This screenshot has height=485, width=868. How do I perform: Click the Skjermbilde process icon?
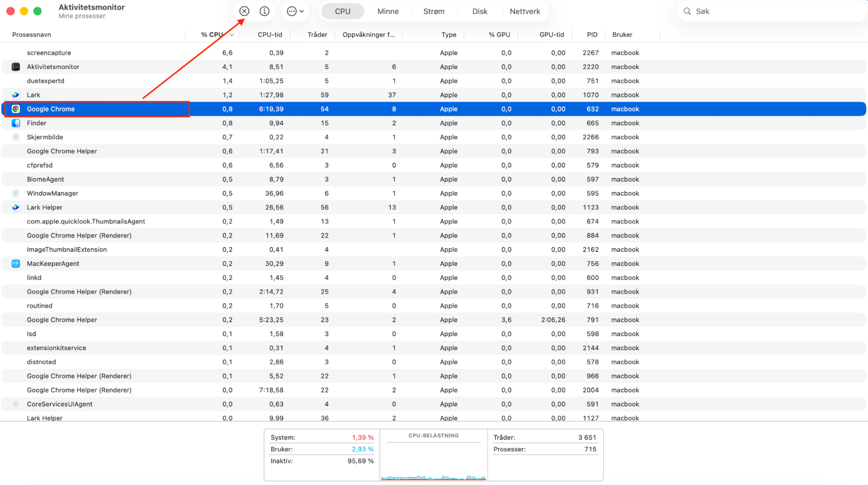point(16,137)
